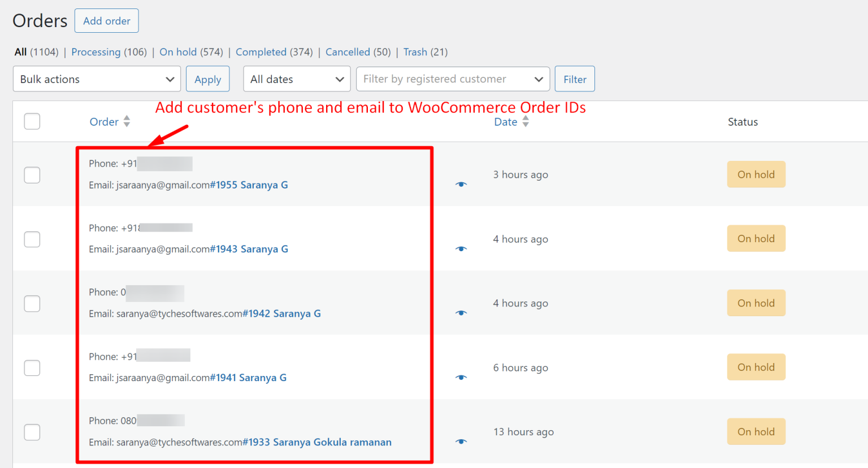Open order #1941 Saranya G
This screenshot has width=868, height=468.
(x=249, y=377)
